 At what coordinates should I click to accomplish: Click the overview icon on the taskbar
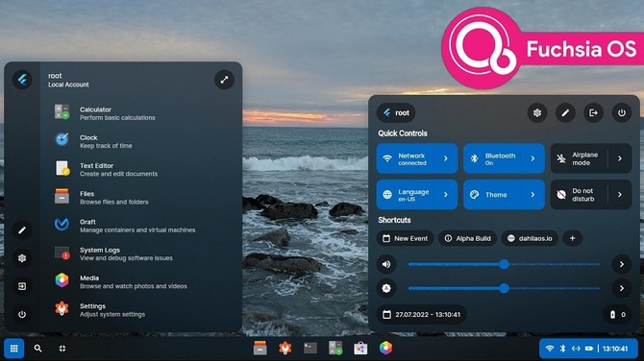click(62, 349)
